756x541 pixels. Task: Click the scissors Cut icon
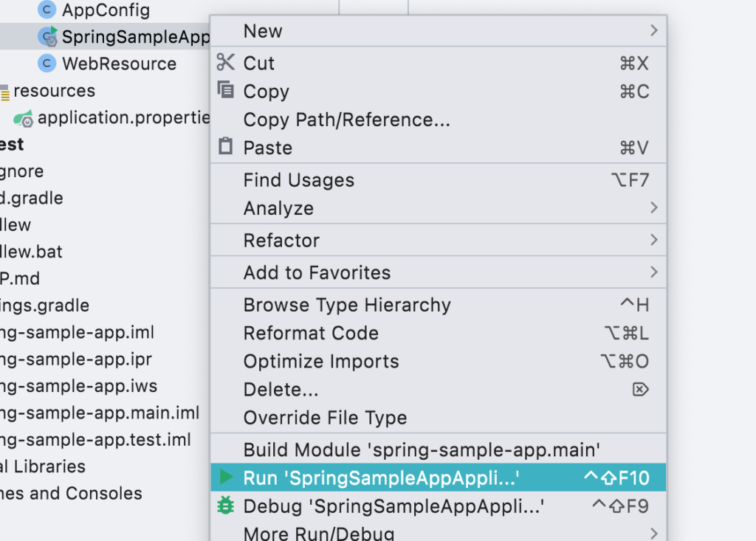click(225, 63)
